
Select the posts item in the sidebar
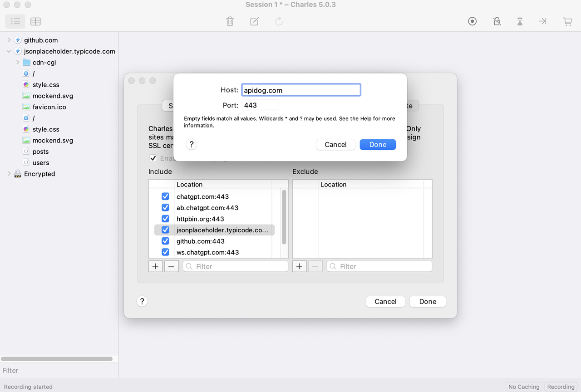41,152
